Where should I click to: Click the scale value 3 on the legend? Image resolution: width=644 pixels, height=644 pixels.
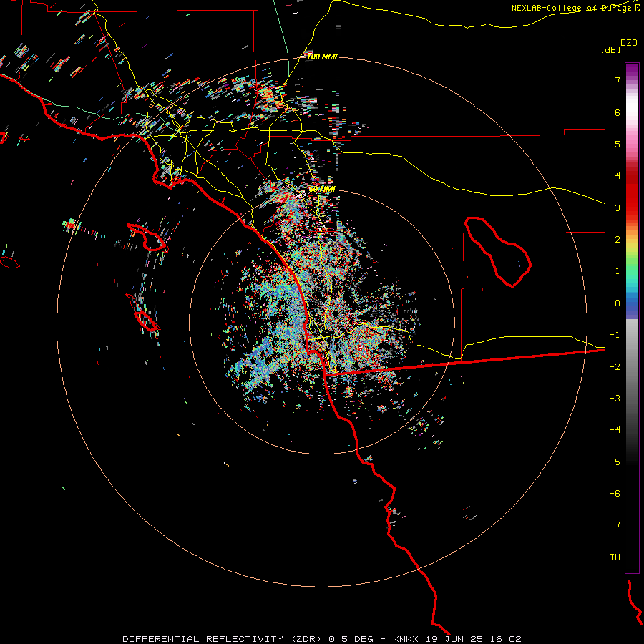click(x=618, y=208)
